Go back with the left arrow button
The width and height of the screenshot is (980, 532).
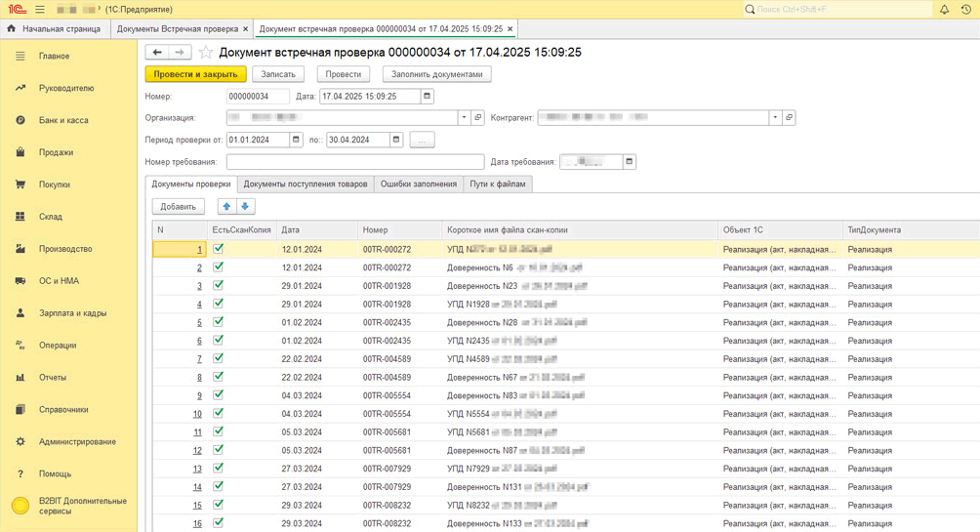coord(157,53)
